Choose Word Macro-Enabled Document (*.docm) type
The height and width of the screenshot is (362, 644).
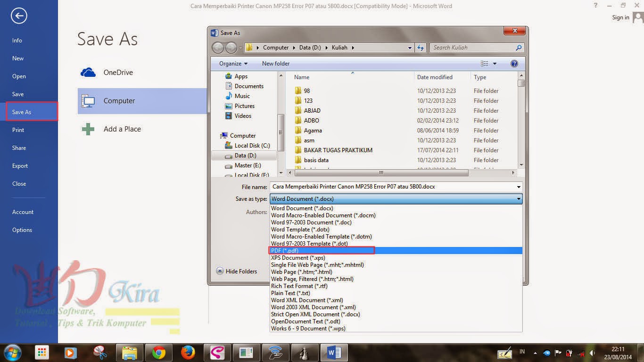point(396,215)
